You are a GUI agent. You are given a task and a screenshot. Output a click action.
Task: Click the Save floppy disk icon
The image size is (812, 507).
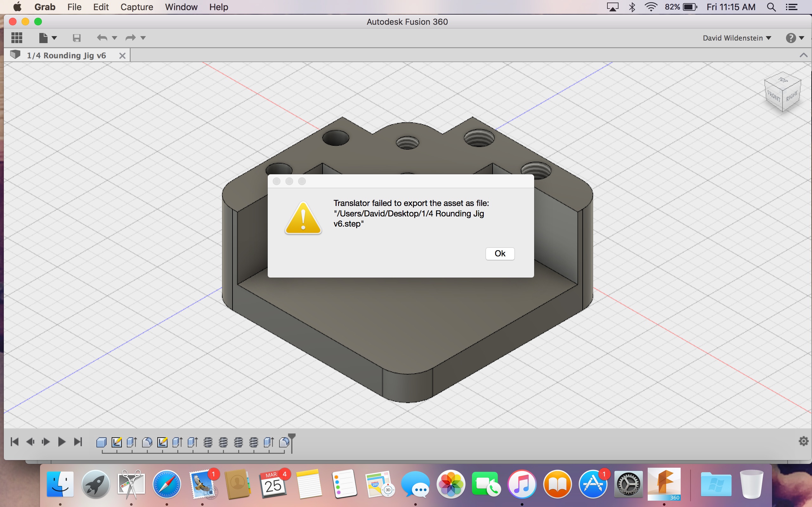(x=76, y=38)
